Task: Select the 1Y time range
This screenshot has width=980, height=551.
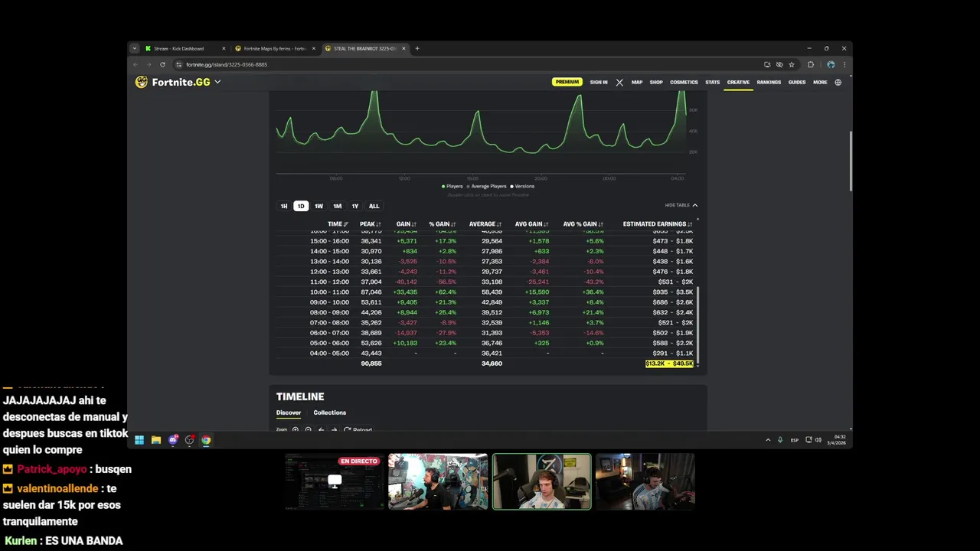Action: (x=355, y=206)
